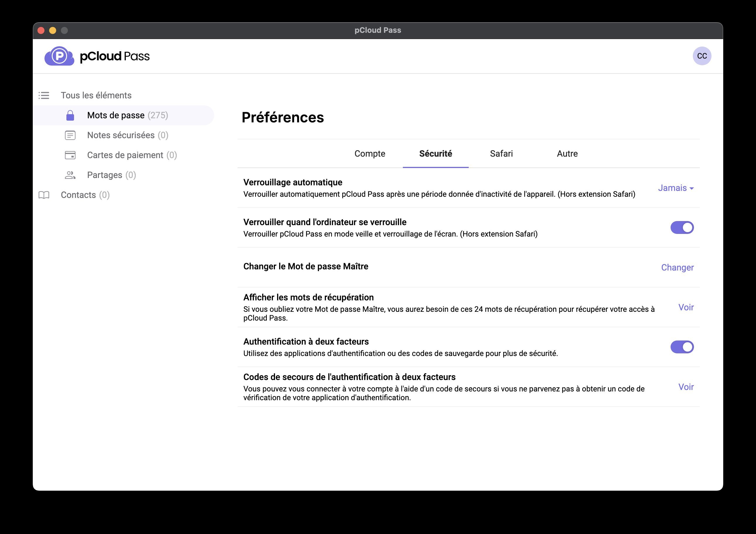Click the lock icon for Mots de passe
This screenshot has width=756, height=534.
click(x=70, y=115)
